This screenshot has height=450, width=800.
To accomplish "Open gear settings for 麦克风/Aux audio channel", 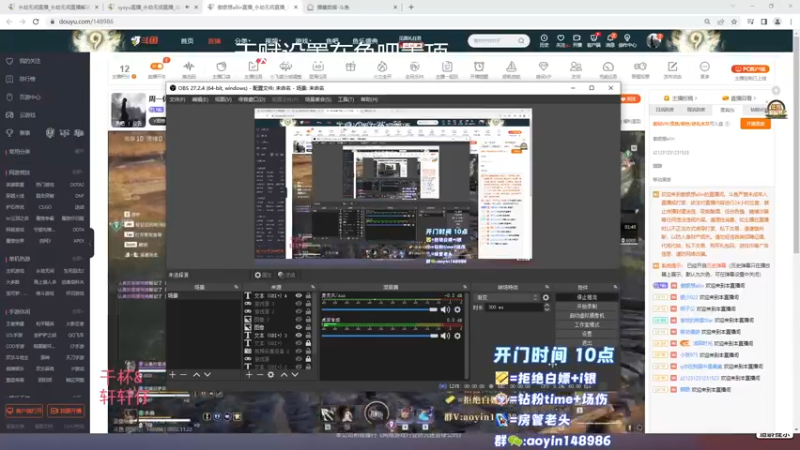I will click(457, 310).
